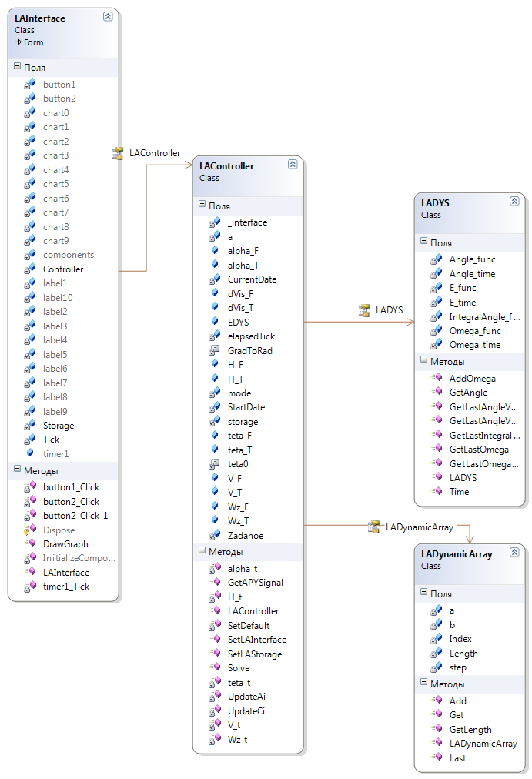
Task: Collapse the LAController class using its chevron
Action: (292, 164)
